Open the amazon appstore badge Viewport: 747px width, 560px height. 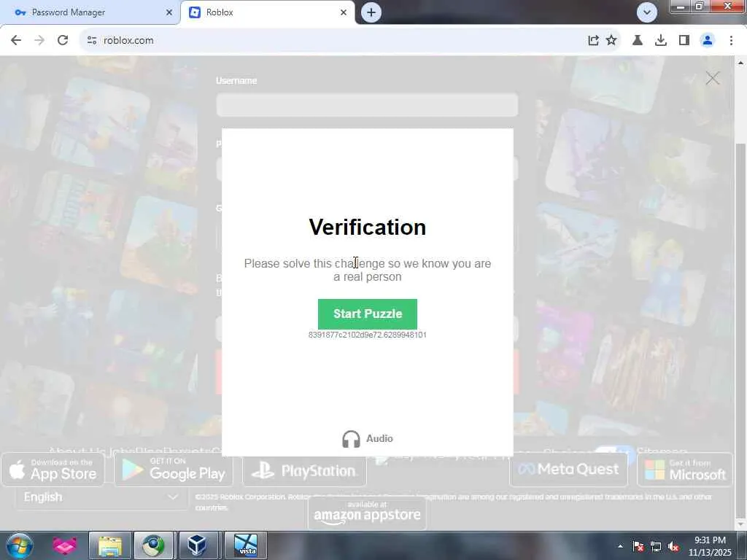[x=368, y=513]
